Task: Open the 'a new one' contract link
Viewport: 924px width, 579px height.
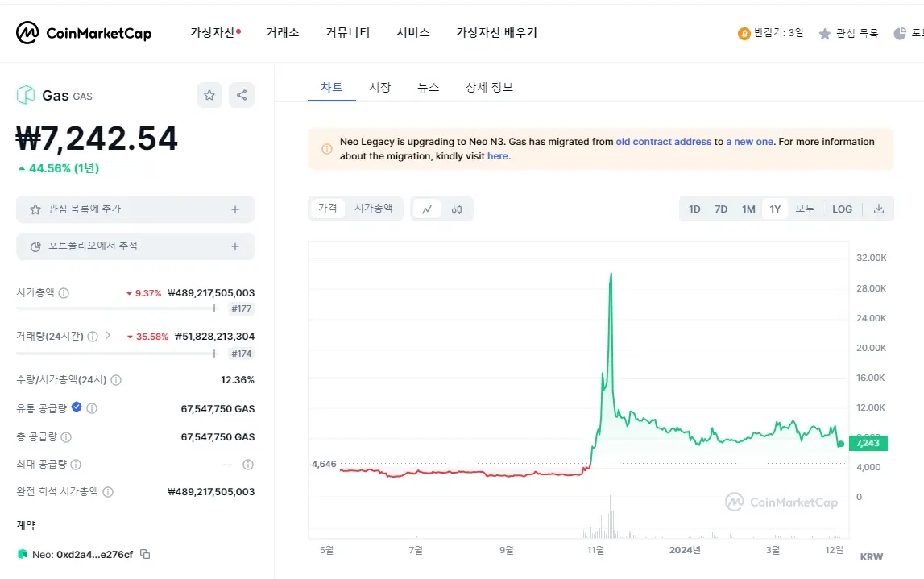Action: click(x=749, y=142)
